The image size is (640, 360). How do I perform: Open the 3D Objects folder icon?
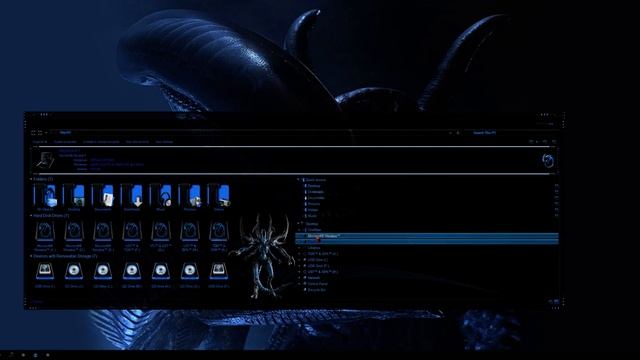pyautogui.click(x=45, y=196)
